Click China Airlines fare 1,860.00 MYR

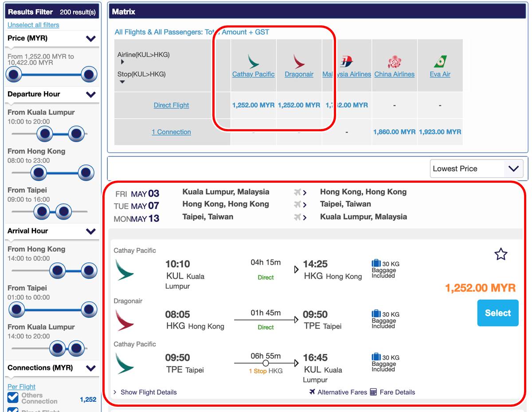pyautogui.click(x=394, y=132)
